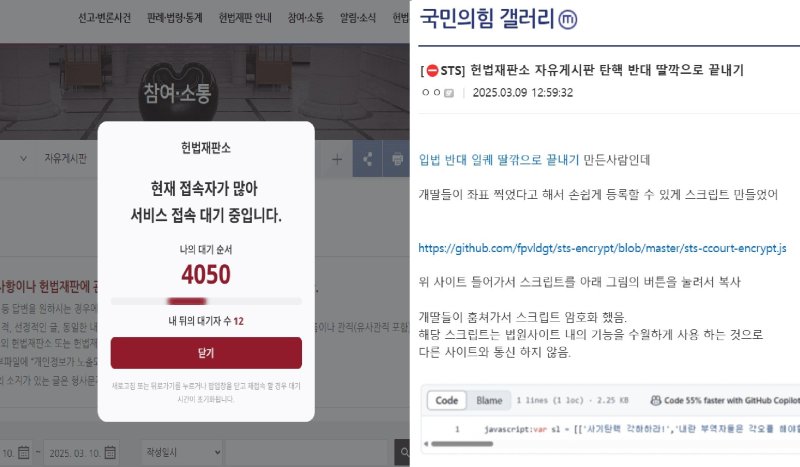Screen dimensions: 800x467
Task: Click the red 닫기 button in the popup
Action: click(206, 353)
